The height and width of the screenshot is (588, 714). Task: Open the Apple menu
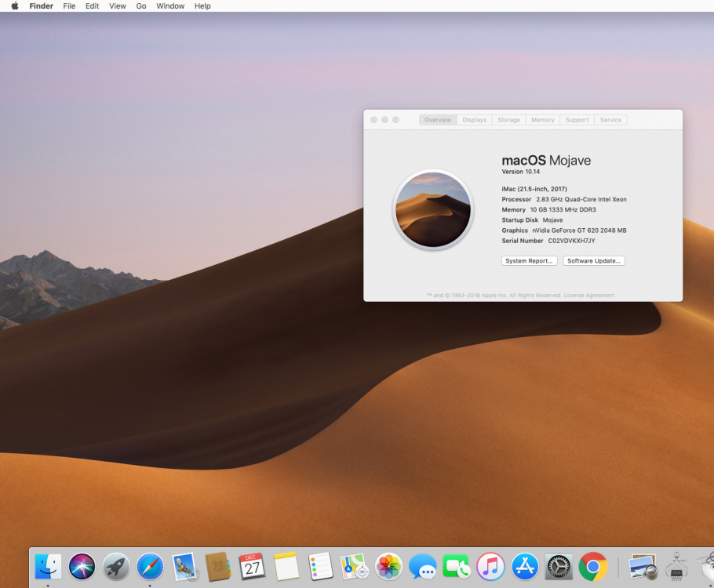point(15,6)
